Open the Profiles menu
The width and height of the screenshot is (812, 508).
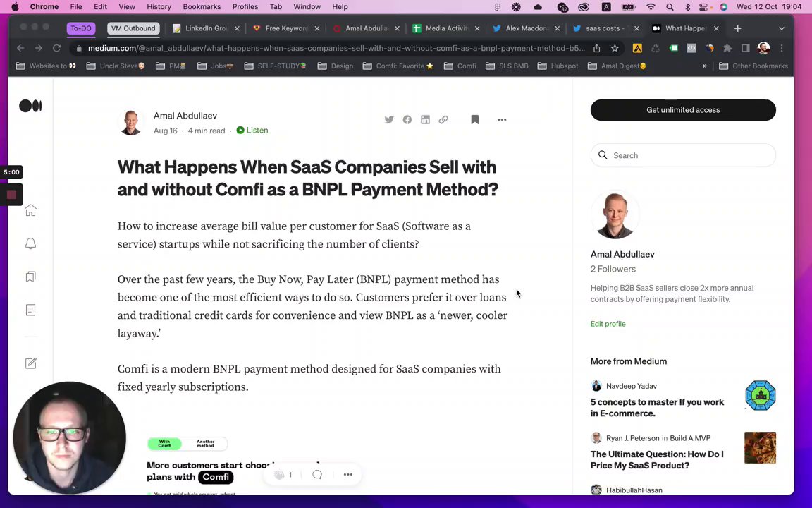(x=245, y=7)
